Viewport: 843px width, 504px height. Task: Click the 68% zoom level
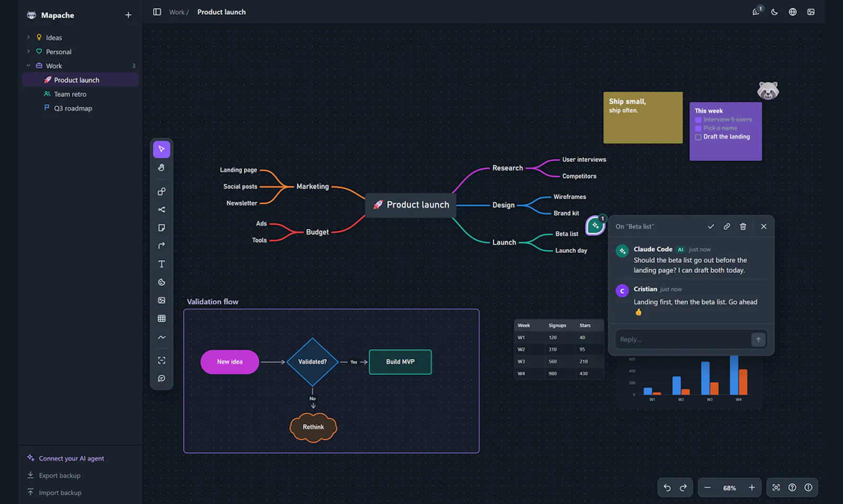coord(730,488)
